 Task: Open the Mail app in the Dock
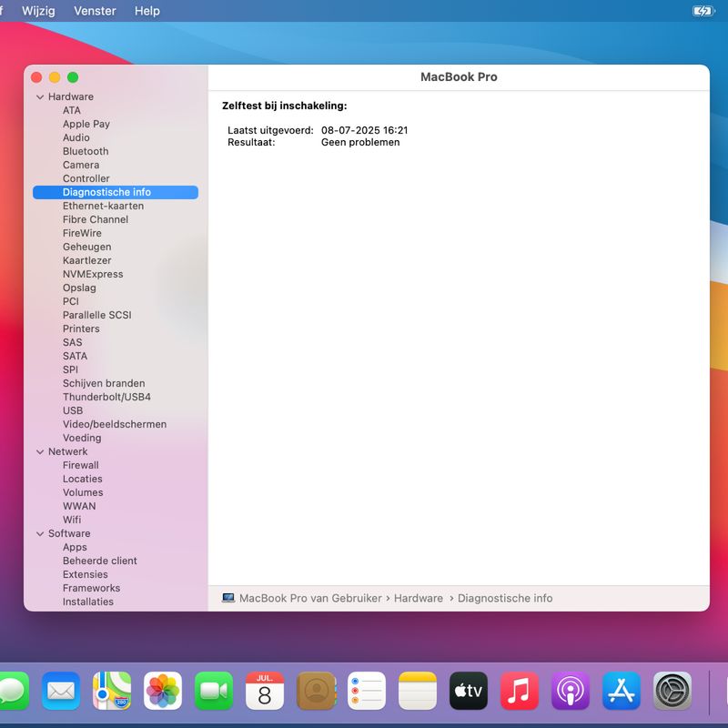click(x=61, y=691)
